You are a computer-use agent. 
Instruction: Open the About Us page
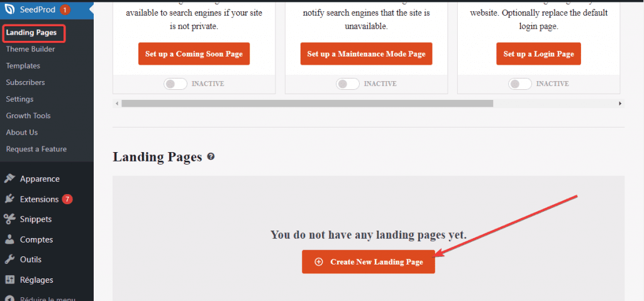coord(22,133)
